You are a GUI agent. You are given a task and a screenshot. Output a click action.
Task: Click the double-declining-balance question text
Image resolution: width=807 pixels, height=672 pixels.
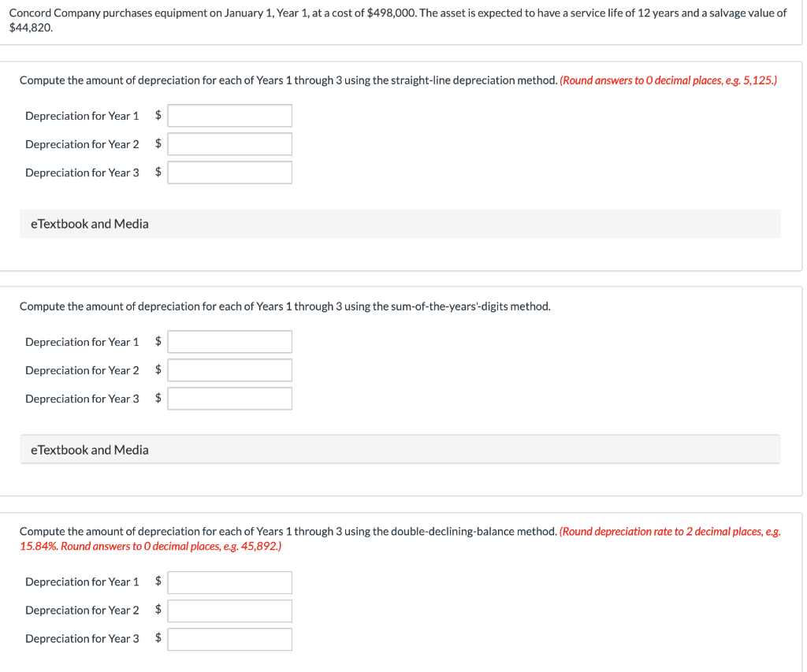[x=288, y=532]
